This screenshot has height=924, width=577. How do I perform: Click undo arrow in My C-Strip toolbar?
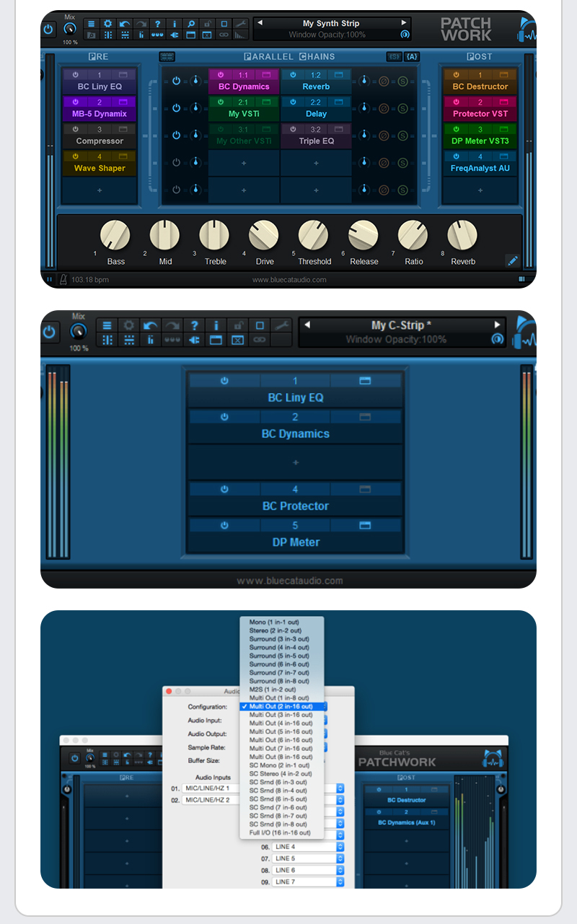tap(151, 326)
